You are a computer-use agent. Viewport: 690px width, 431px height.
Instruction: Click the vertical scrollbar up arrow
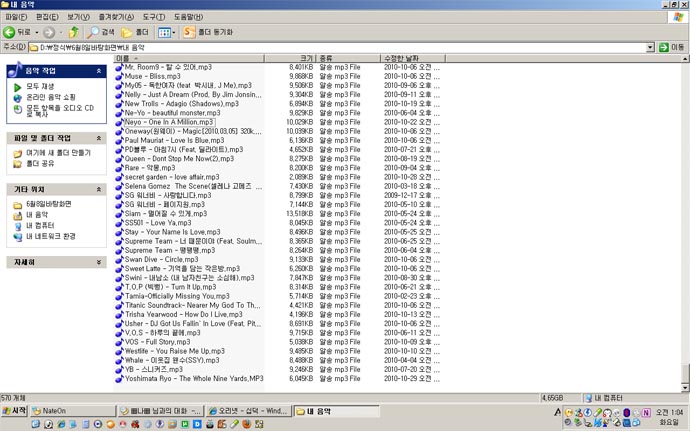tap(685, 58)
